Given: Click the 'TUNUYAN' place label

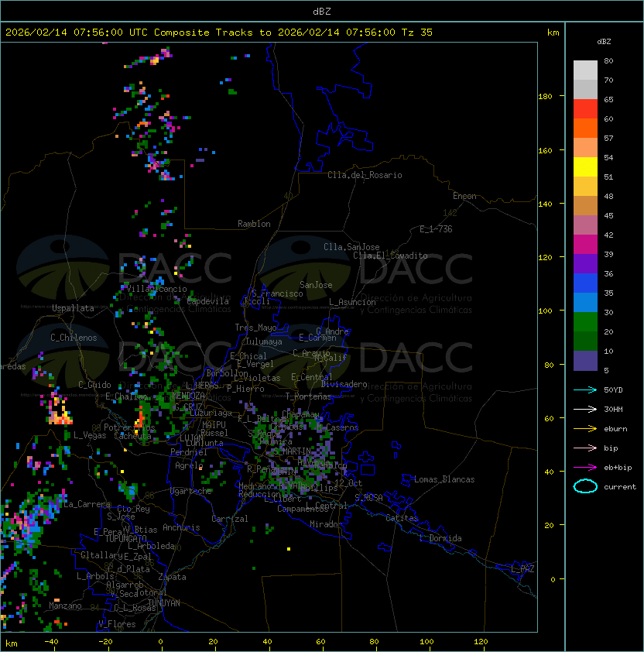Looking at the screenshot, I should click(x=164, y=603).
